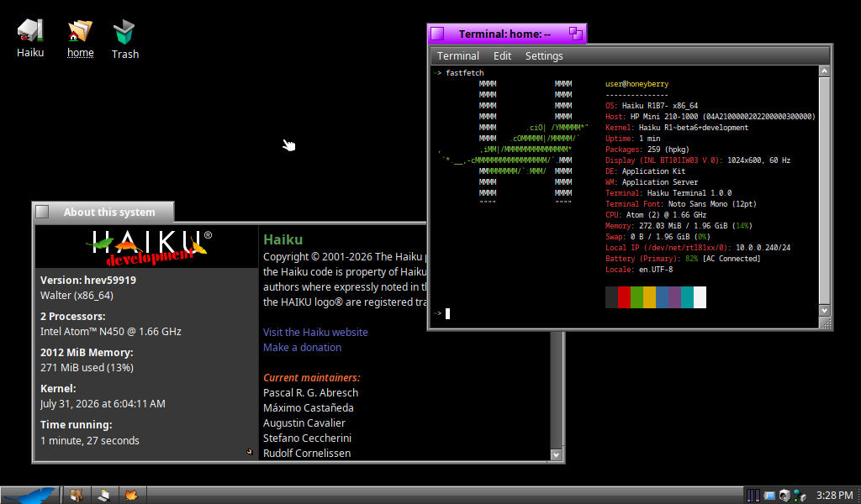Image resolution: width=861 pixels, height=504 pixels.
Task: Click the Time running value
Action: click(89, 441)
